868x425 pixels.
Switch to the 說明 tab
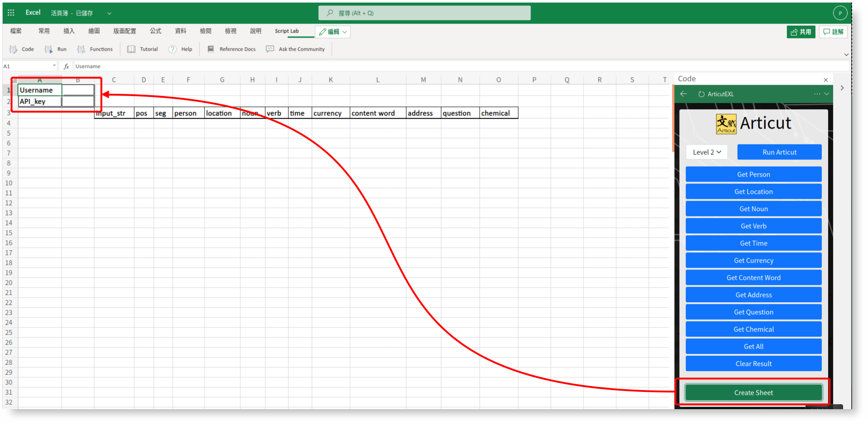(x=255, y=31)
